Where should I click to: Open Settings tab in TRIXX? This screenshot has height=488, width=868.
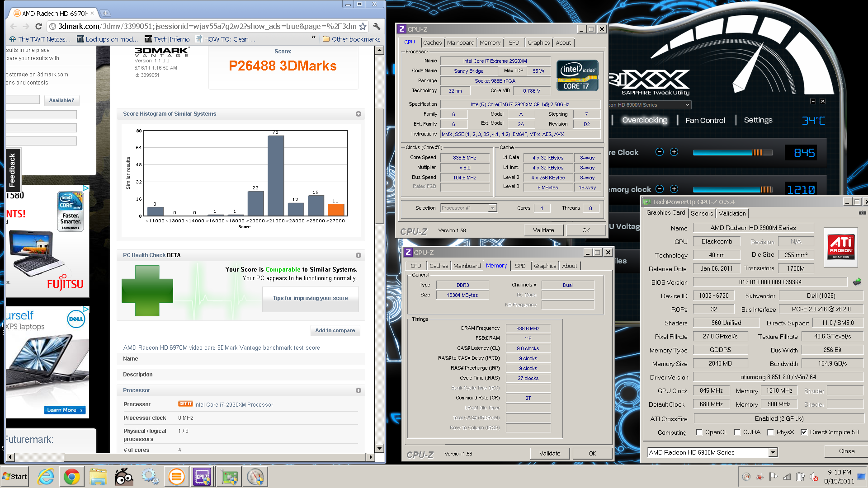click(x=758, y=120)
